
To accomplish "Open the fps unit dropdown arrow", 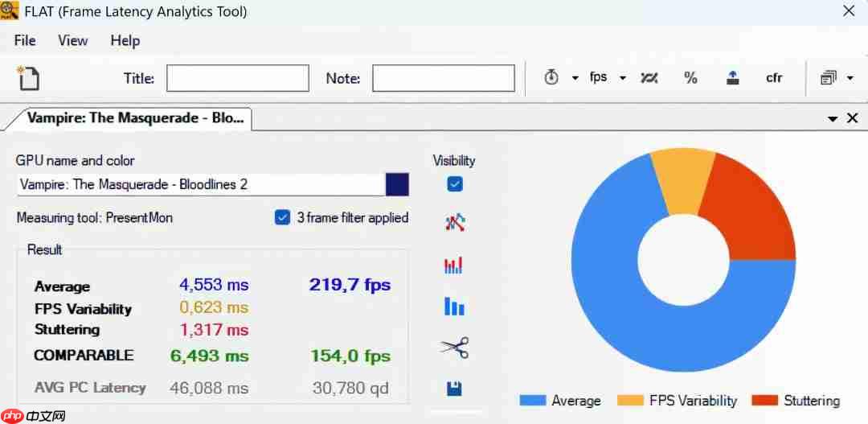I will 623,78.
